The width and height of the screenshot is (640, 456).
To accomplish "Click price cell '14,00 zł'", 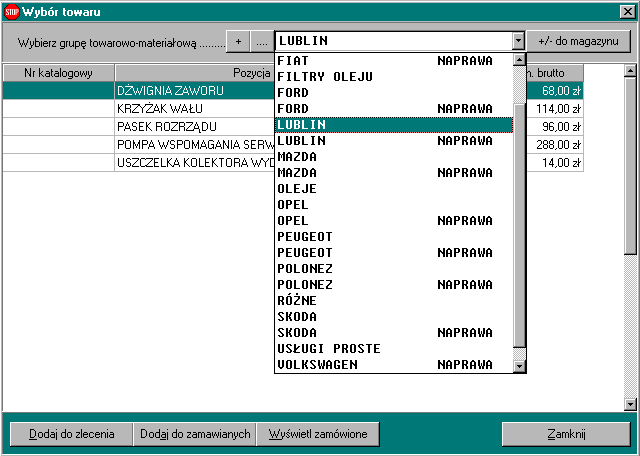I will click(x=555, y=162).
